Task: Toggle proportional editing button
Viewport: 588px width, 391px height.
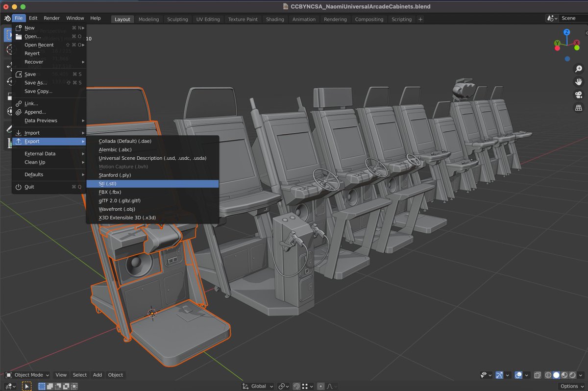Action: [320, 386]
